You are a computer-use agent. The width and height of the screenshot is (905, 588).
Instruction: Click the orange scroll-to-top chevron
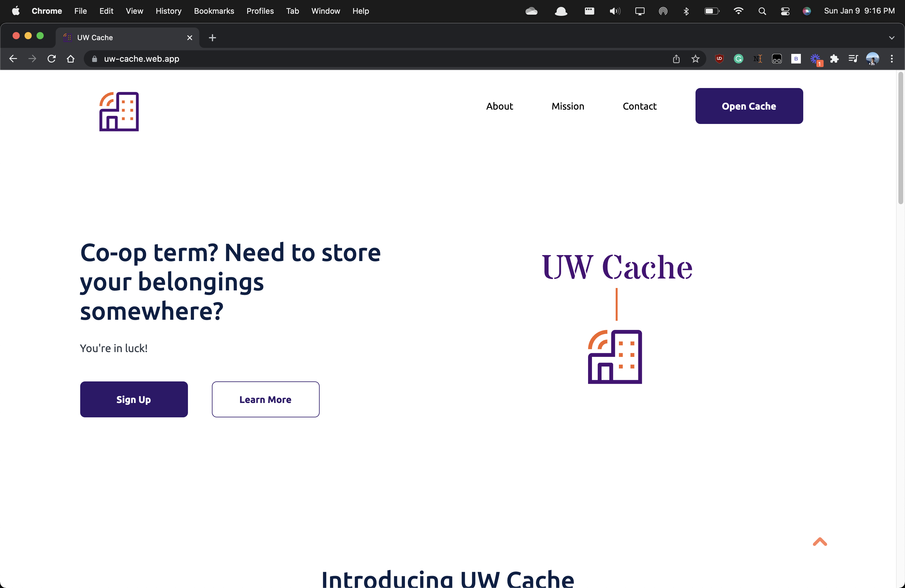point(820,542)
